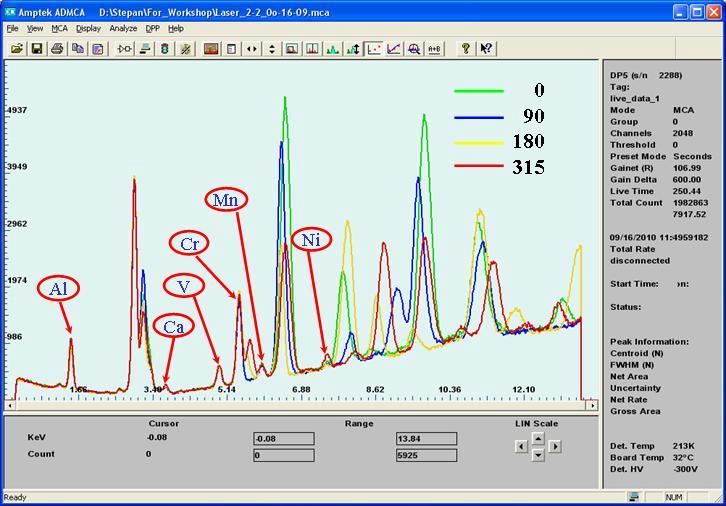Open a spectrum file with the folder icon
Screen dimensions: 726x506
[17, 49]
